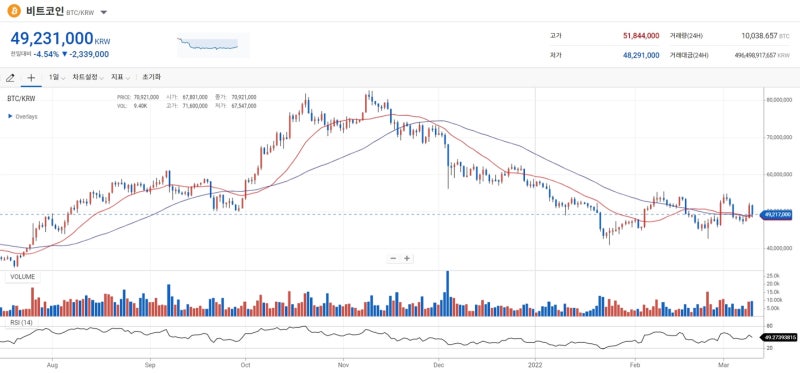Activate the crosshair plus cursor tool
Screen dimensions: 800x373
point(31,78)
